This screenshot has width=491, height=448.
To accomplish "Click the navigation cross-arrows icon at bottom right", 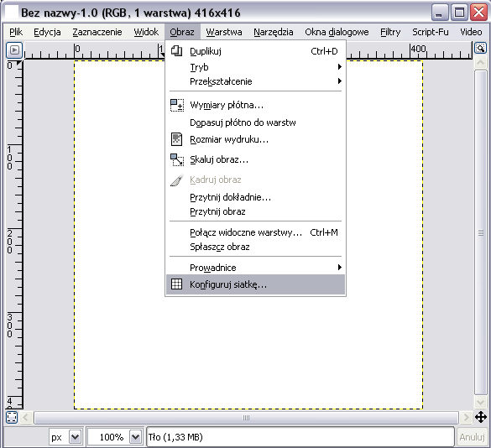I will coord(481,417).
